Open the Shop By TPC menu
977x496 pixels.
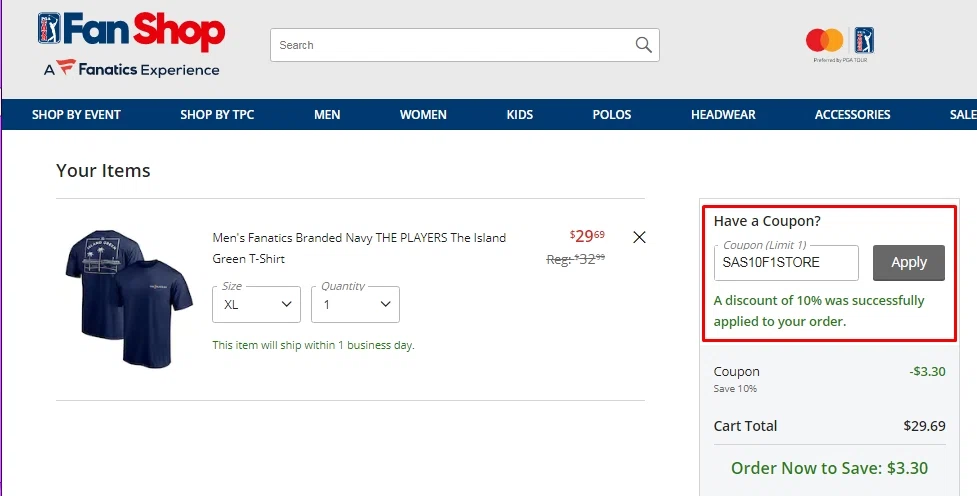pos(217,115)
